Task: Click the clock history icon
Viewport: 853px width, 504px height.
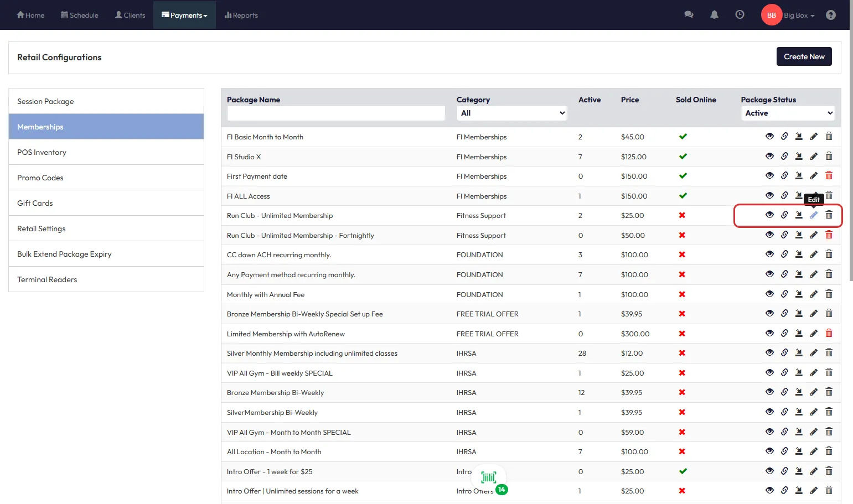Action: tap(740, 15)
